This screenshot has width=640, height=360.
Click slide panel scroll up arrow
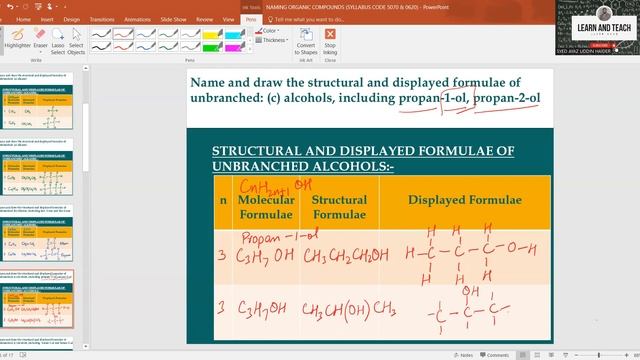86,68
